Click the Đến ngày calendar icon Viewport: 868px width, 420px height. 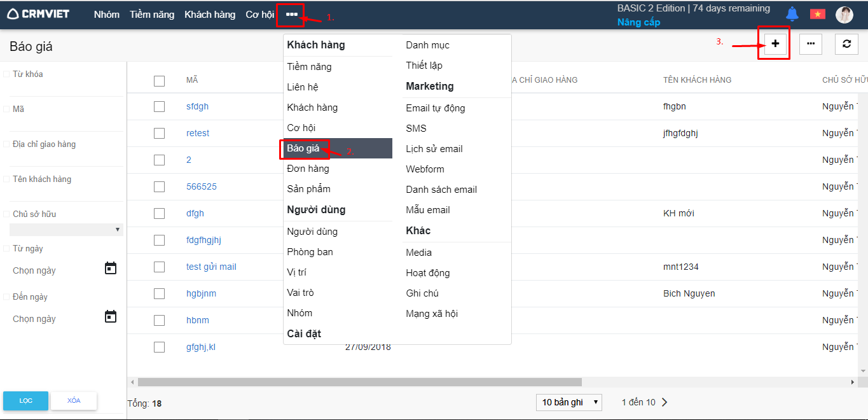tap(111, 316)
